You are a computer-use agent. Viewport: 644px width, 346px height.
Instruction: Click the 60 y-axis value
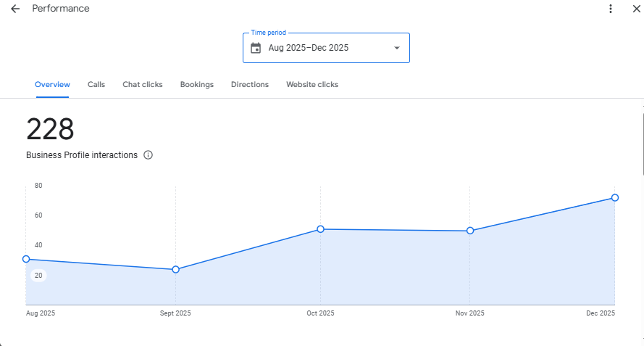coord(38,215)
